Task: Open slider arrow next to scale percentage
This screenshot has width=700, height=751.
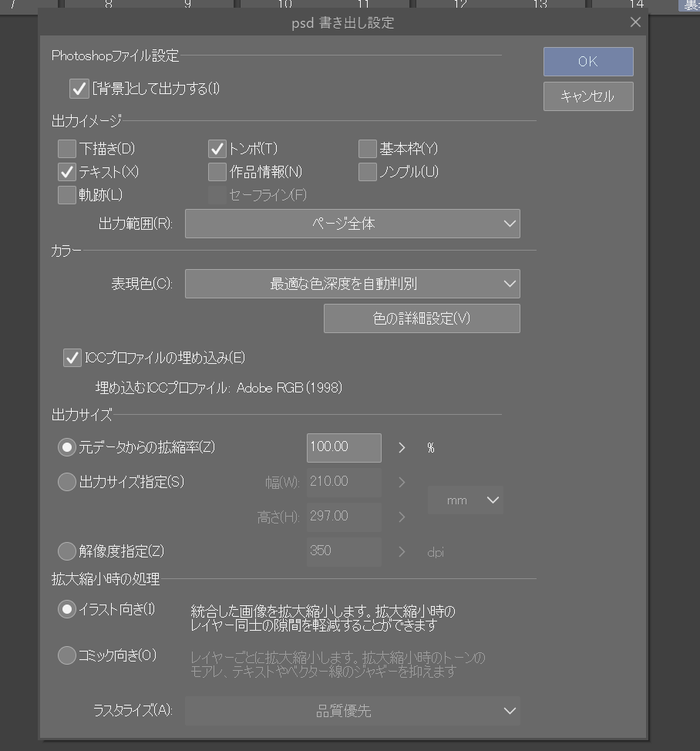Action: coord(402,447)
